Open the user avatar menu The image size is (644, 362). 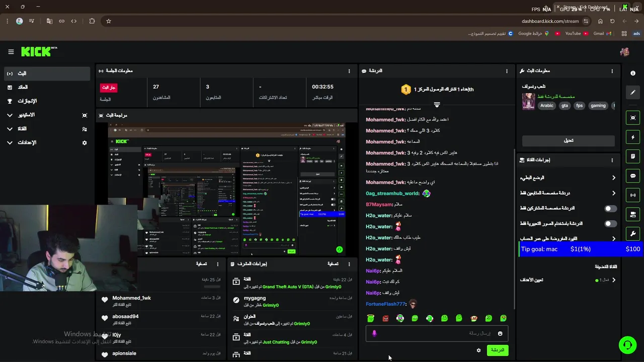tap(624, 52)
